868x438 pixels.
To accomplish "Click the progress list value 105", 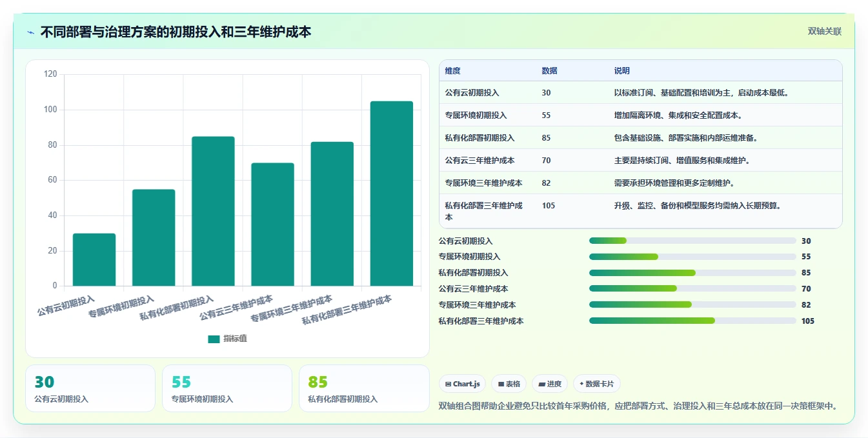I will 808,321.
